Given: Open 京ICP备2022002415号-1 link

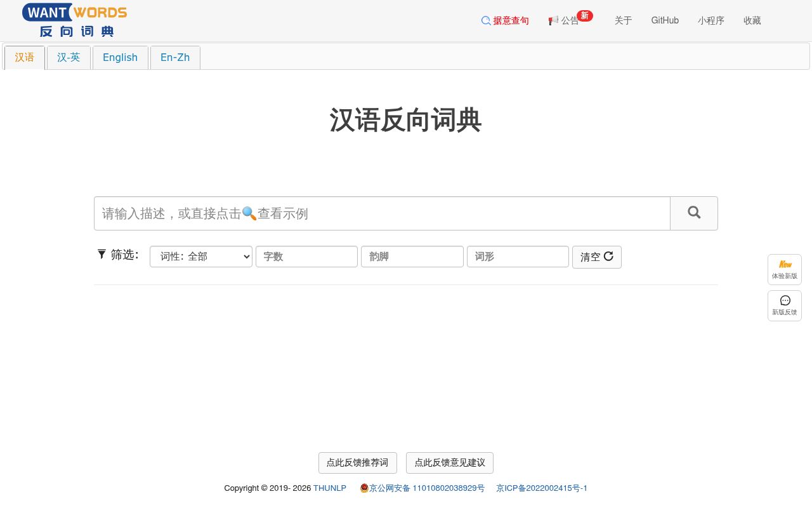Looking at the screenshot, I should click(x=542, y=488).
